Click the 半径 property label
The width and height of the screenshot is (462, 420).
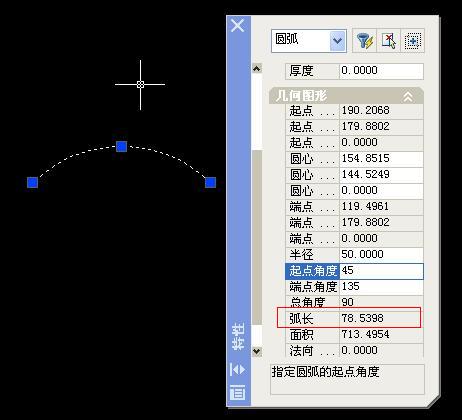click(301, 254)
